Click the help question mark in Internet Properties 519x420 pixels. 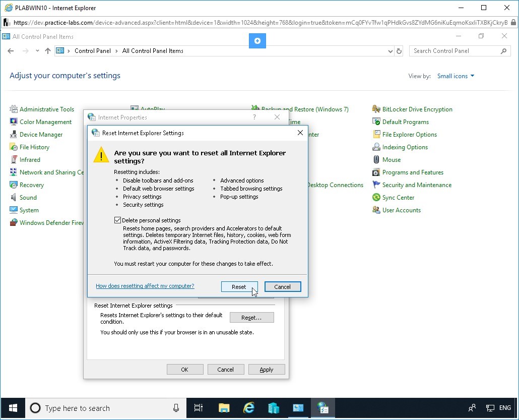click(x=254, y=117)
